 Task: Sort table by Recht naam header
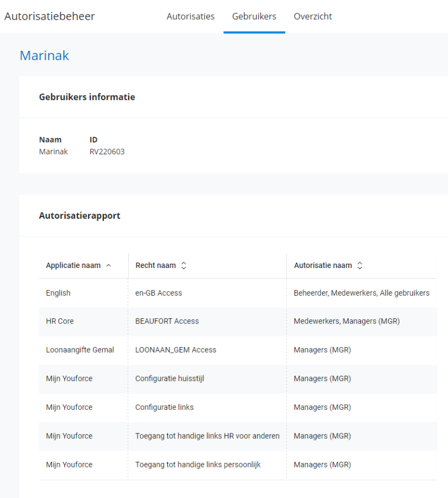(x=155, y=265)
